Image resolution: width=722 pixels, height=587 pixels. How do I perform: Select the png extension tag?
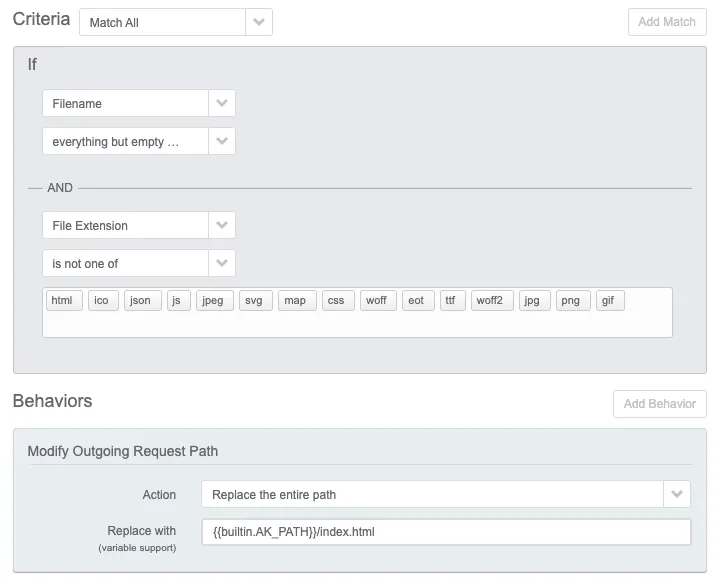tap(570, 300)
